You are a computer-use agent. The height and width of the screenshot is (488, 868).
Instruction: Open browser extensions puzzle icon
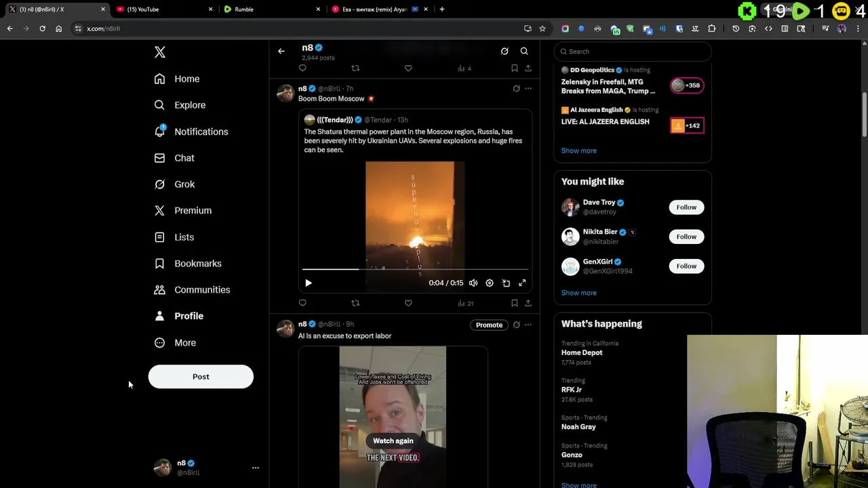711,28
